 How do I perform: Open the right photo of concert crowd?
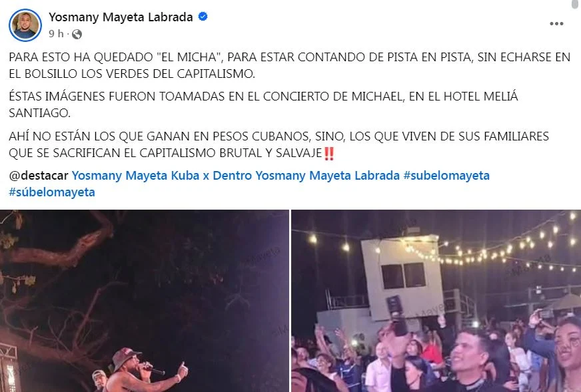click(436, 301)
